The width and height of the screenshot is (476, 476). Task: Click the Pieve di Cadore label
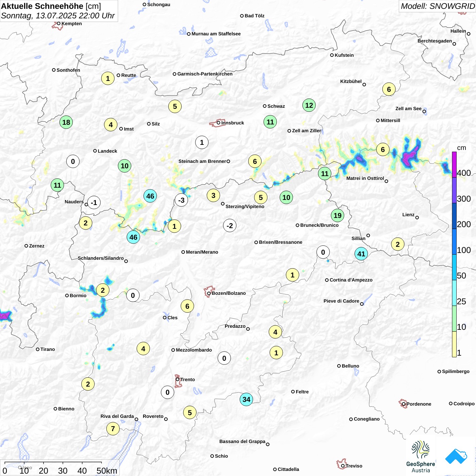(341, 301)
